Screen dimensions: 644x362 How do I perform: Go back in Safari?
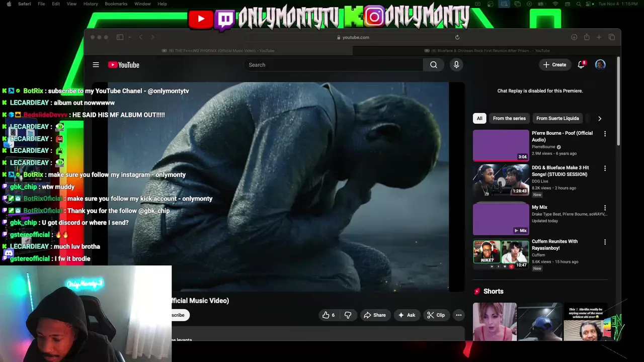tap(141, 37)
